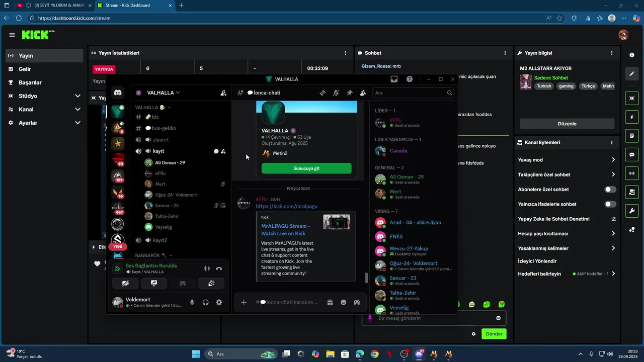Disconnect from voice call in Discord

coord(219,268)
